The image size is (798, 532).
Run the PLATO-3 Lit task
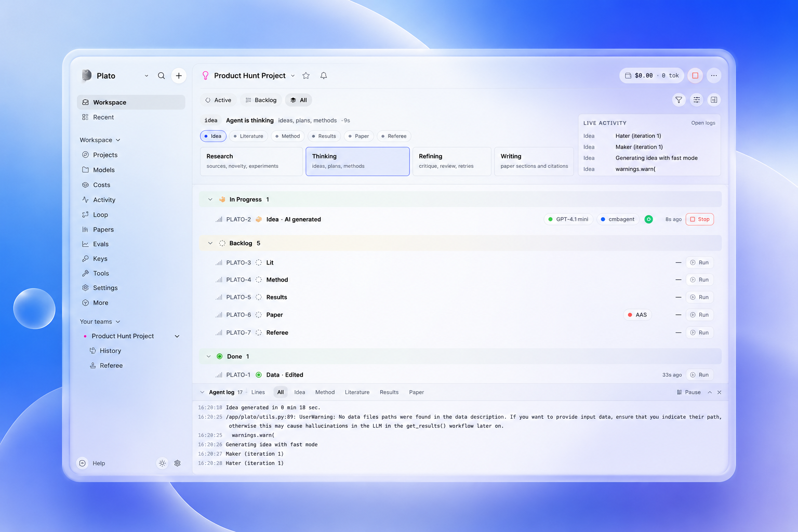700,263
